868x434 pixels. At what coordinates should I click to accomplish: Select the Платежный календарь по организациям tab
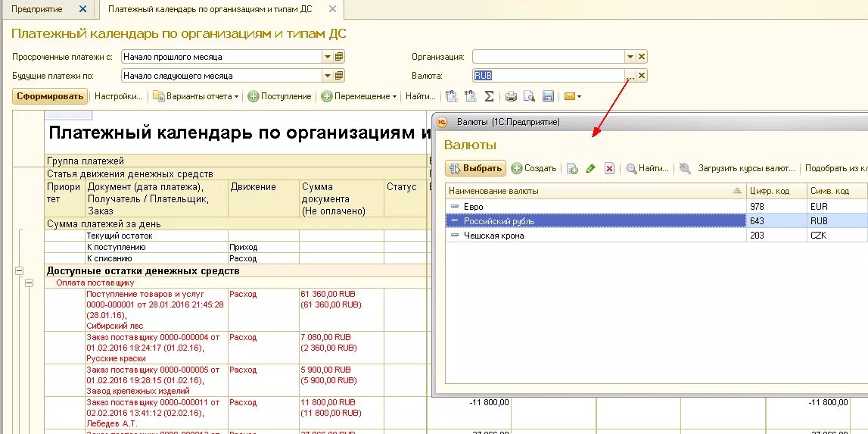click(x=210, y=9)
